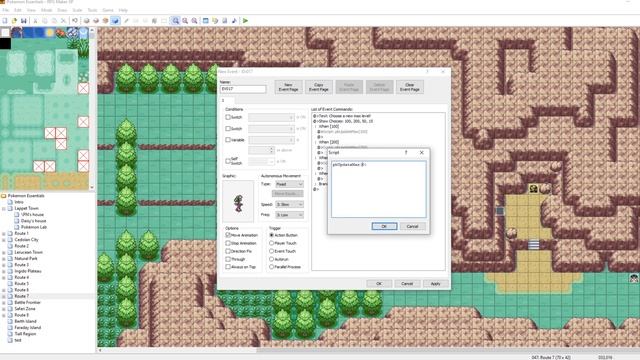Open the Script Editor toolbar icon
This screenshot has height=360, width=640.
click(x=224, y=20)
